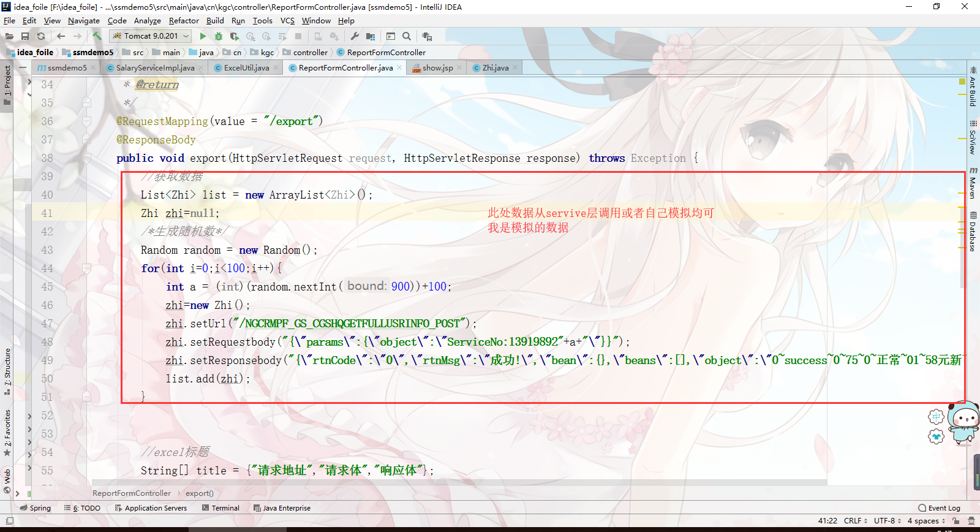Viewport: 980px width, 532px height.
Task: Click the ReportFormController class breadcrumb in navigation bar
Action: (x=381, y=53)
